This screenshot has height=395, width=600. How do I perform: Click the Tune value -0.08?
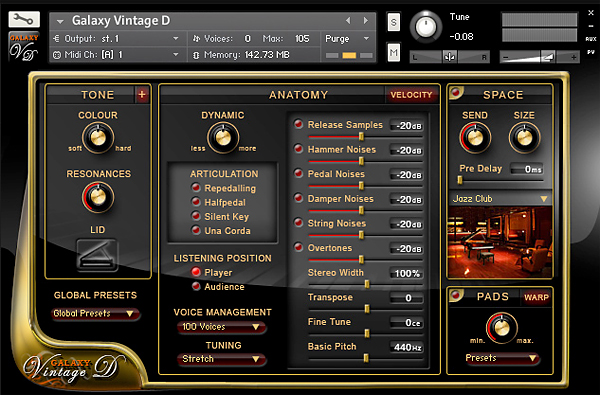tap(461, 37)
